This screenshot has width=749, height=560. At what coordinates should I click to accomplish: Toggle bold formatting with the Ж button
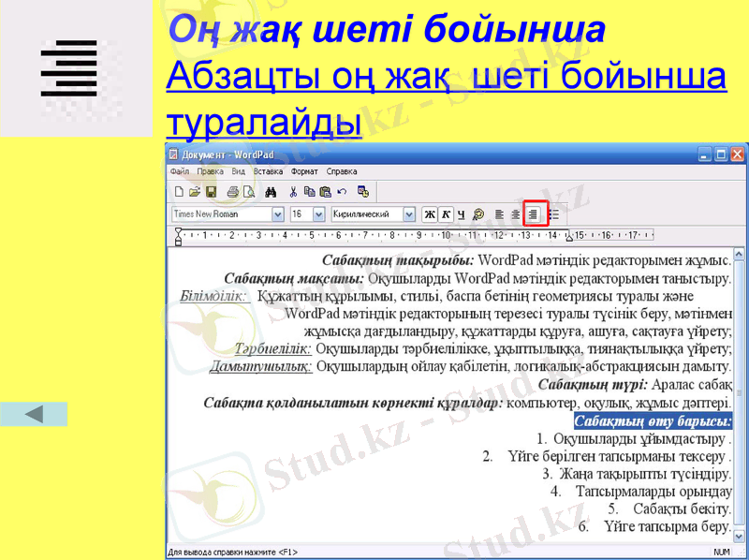coord(429,213)
